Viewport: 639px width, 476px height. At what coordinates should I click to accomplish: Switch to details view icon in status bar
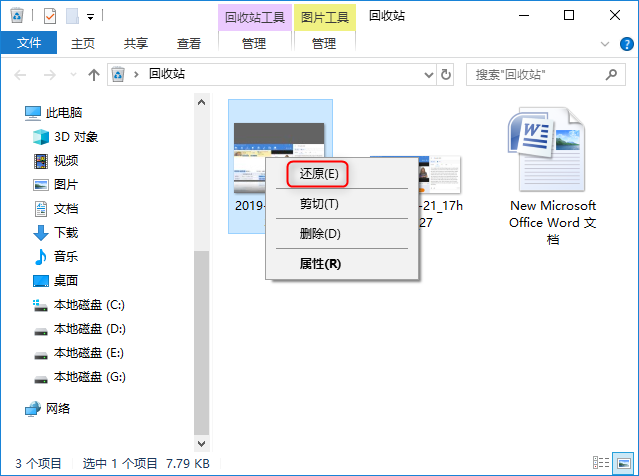point(601,463)
